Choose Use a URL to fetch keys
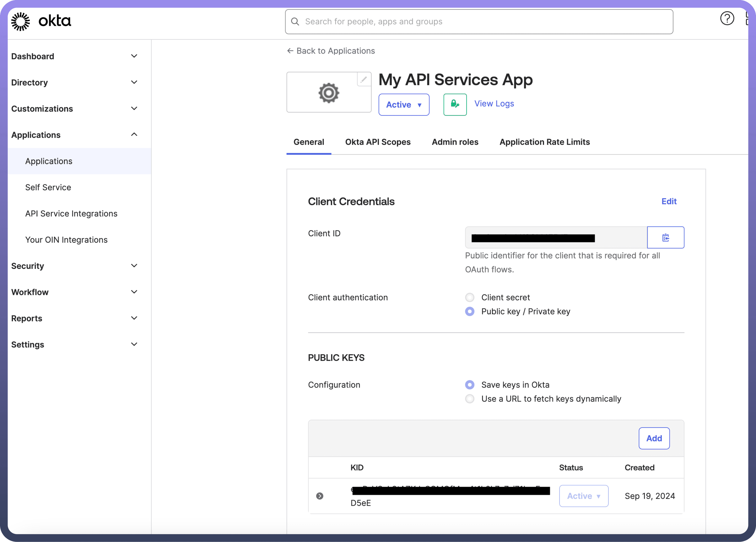 pyautogui.click(x=470, y=399)
